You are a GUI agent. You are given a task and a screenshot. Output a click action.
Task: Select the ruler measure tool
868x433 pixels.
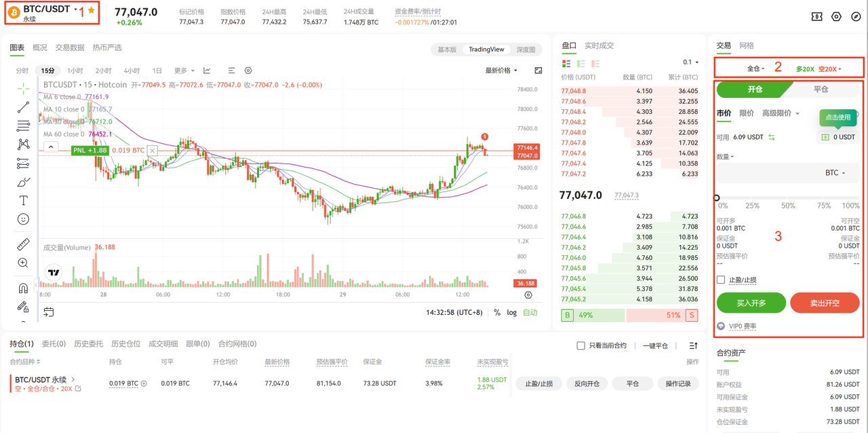(23, 244)
